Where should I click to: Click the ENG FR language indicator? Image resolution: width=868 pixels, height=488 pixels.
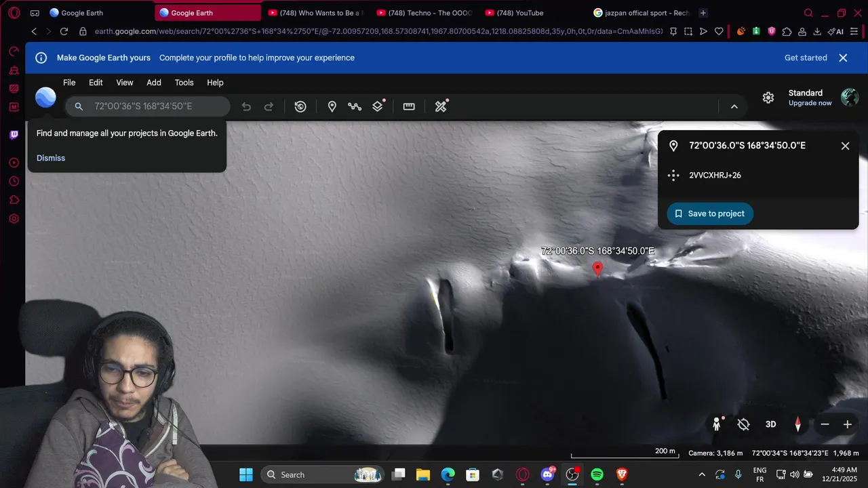tap(759, 474)
